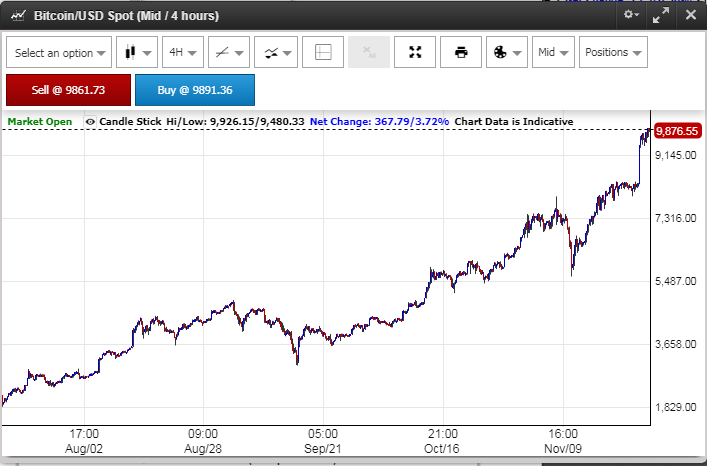Click the current price tag 9,876.55
This screenshot has height=466, width=707.
coord(678,131)
